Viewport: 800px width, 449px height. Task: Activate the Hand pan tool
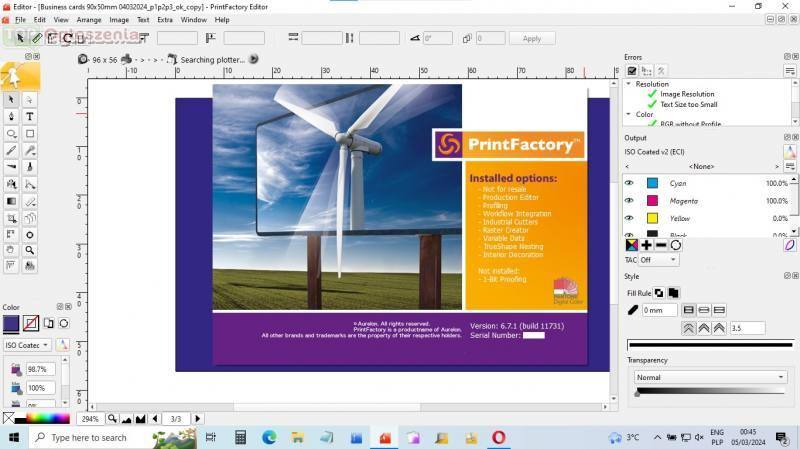tap(11, 249)
